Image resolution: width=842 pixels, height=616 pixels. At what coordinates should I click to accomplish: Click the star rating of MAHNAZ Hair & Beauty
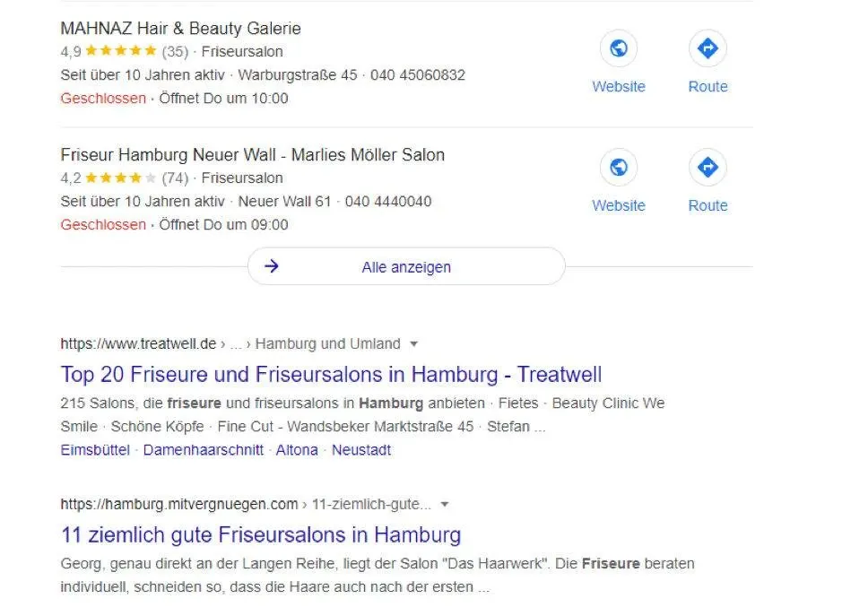click(x=120, y=51)
